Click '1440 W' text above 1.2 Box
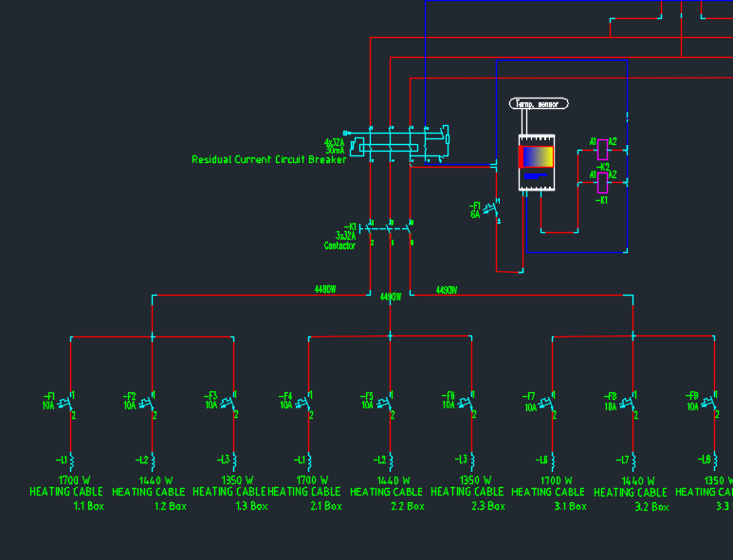The image size is (733, 560). point(156,480)
